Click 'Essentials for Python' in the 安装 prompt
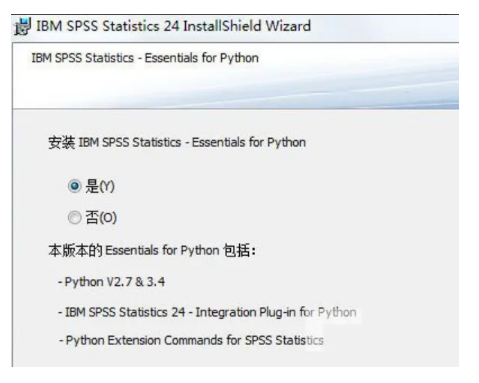 click(x=249, y=142)
